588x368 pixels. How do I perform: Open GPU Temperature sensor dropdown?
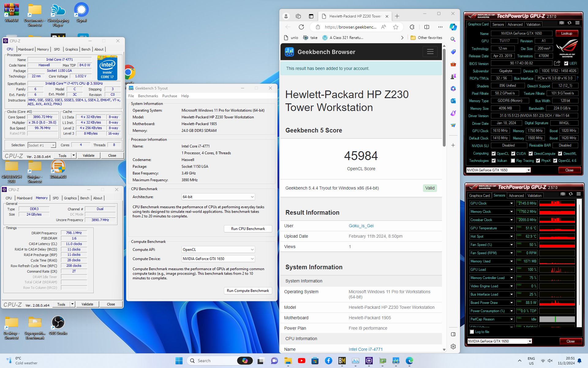(x=511, y=228)
